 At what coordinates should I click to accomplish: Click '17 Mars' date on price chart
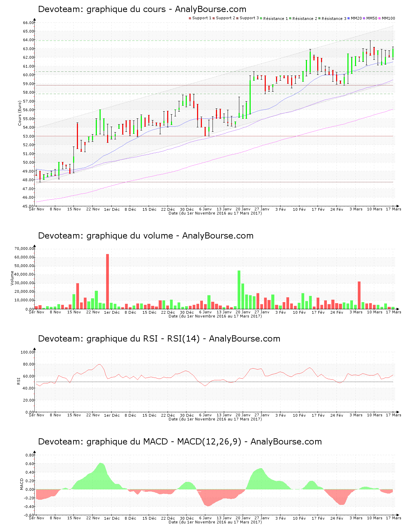coord(393,209)
